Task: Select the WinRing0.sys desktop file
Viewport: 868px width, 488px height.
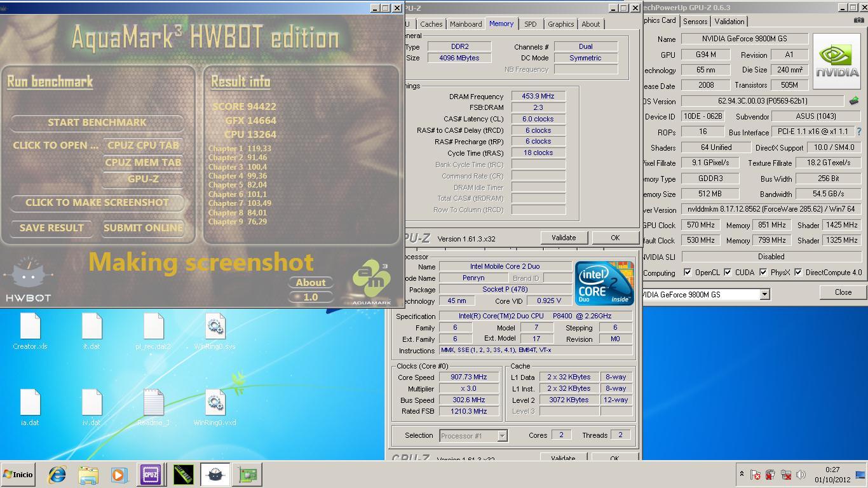Action: point(215,332)
